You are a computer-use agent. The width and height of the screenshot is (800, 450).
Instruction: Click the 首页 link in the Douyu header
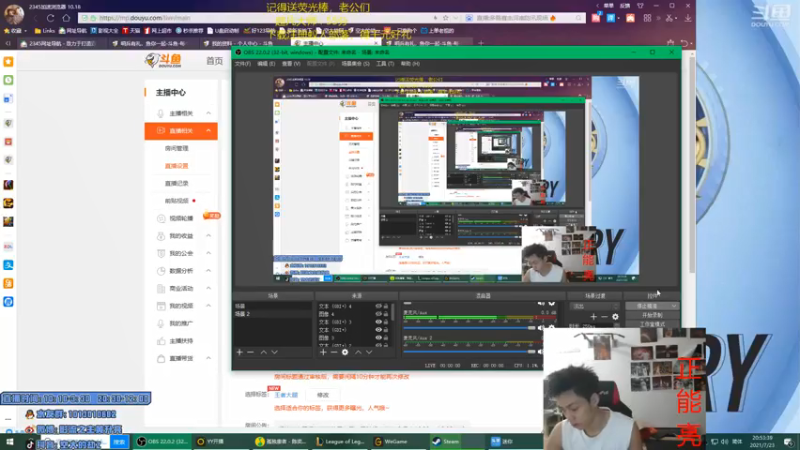point(214,61)
